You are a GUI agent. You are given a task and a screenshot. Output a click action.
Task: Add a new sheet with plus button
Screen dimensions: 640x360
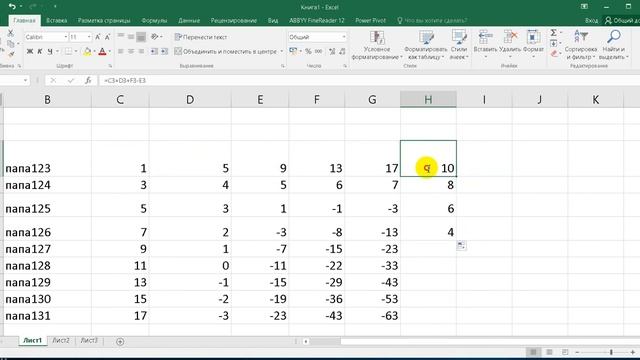[120, 342]
